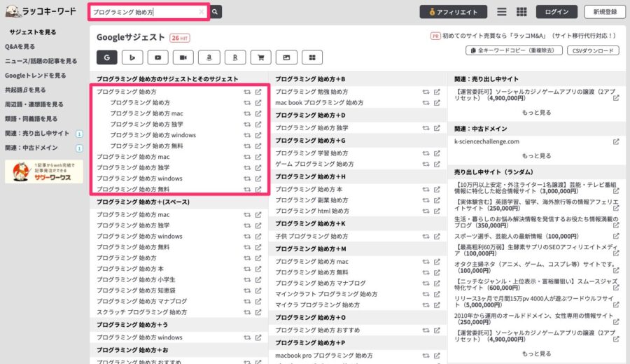Click もっと見る under 関連：売り出し中サイト
Screen dimensions: 630x364
pyautogui.click(x=536, y=113)
